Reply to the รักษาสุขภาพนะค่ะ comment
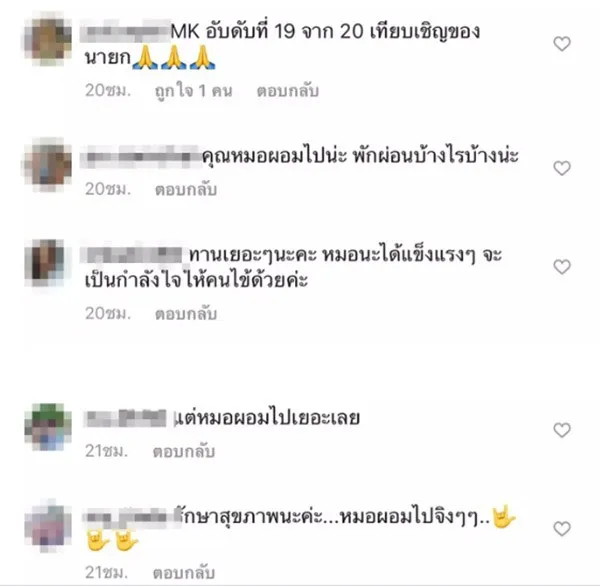600x587 pixels. pos(184,572)
